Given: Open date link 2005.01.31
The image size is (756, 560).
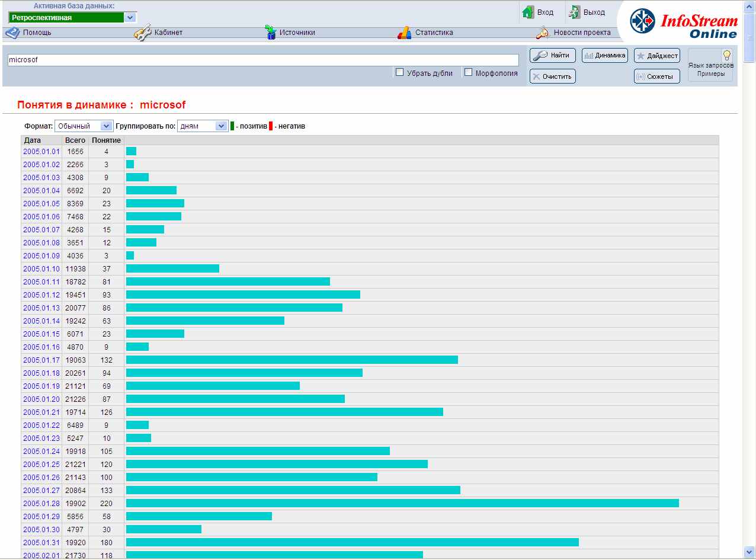Looking at the screenshot, I should point(41,543).
